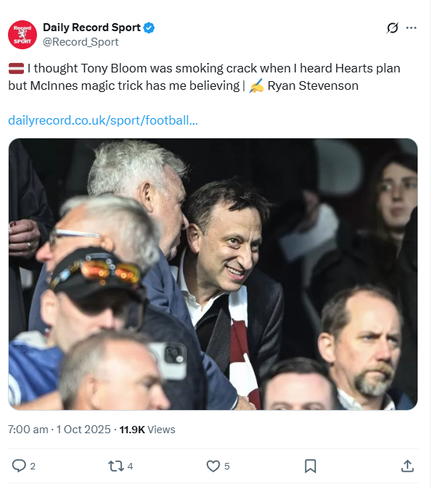Click the reply count number 2
Image resolution: width=448 pixels, height=489 pixels.
pyautogui.click(x=33, y=467)
